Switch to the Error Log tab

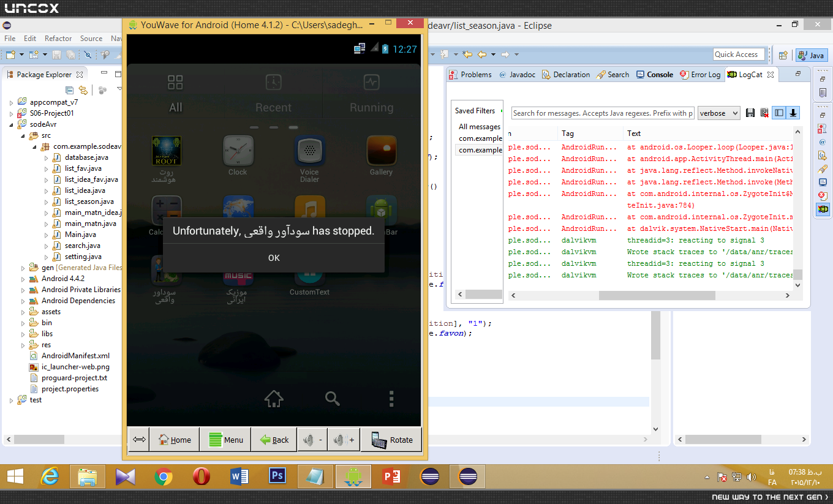[700, 75]
